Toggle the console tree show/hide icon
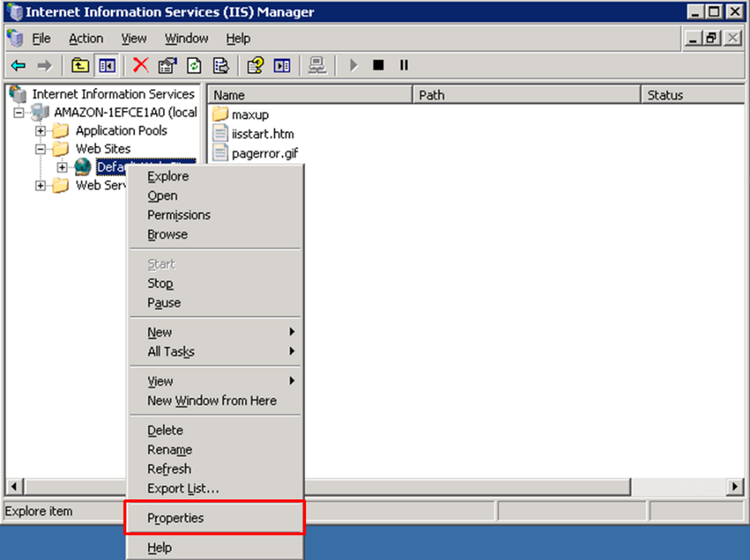The image size is (750, 560). coord(107,65)
